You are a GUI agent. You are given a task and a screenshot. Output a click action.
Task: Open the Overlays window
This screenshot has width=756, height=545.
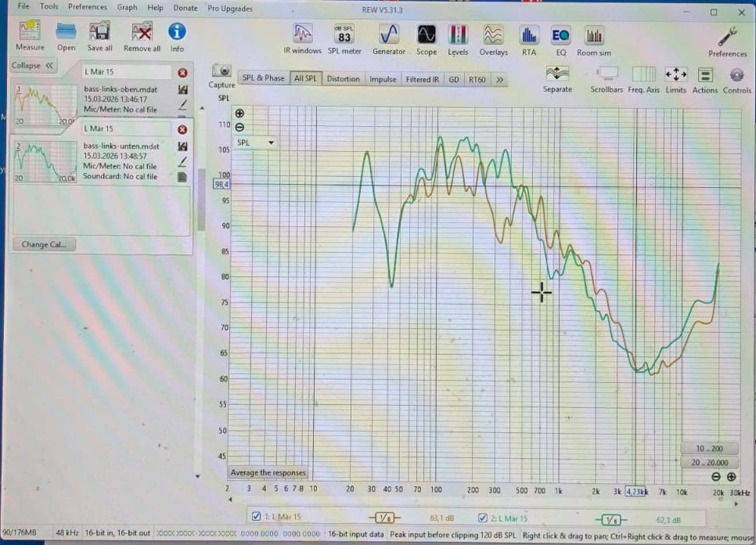[x=493, y=41]
